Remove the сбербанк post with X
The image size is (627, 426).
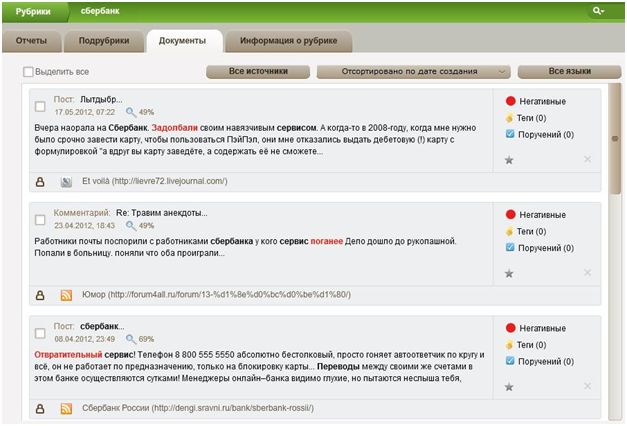587,386
